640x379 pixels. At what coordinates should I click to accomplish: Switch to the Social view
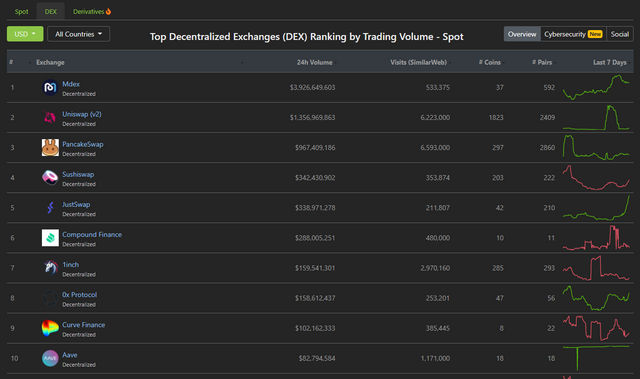620,34
